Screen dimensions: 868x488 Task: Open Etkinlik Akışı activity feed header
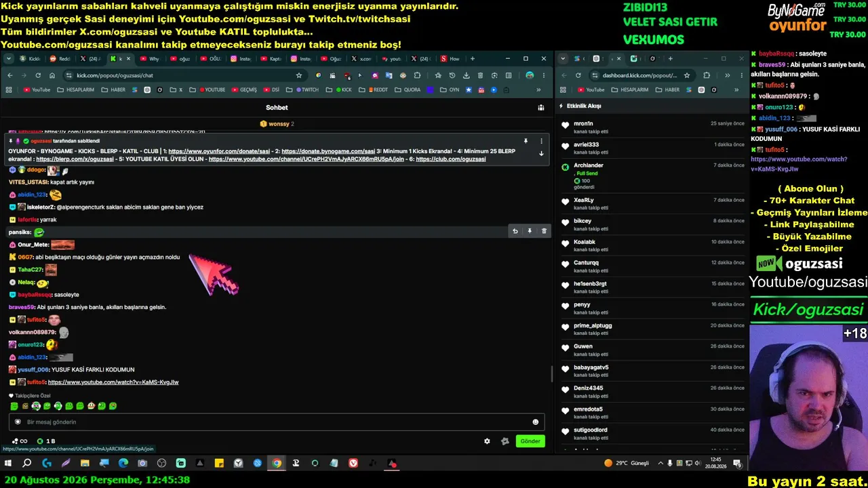584,106
